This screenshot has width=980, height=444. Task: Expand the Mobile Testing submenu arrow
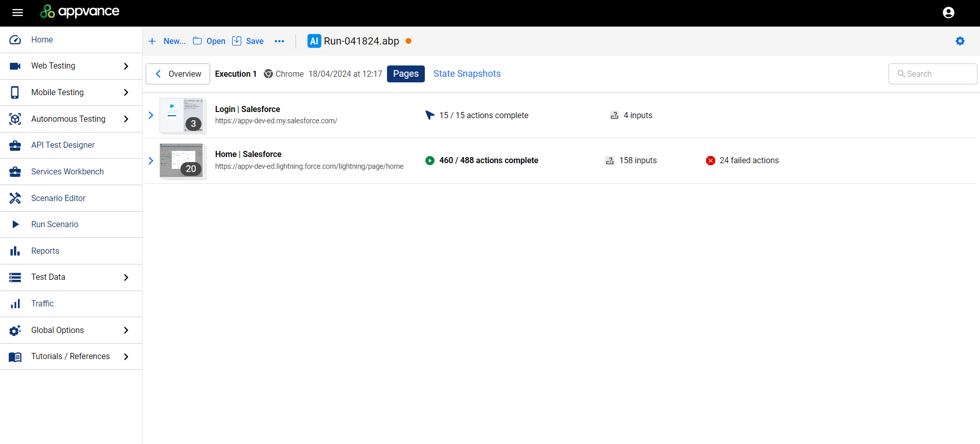point(126,93)
